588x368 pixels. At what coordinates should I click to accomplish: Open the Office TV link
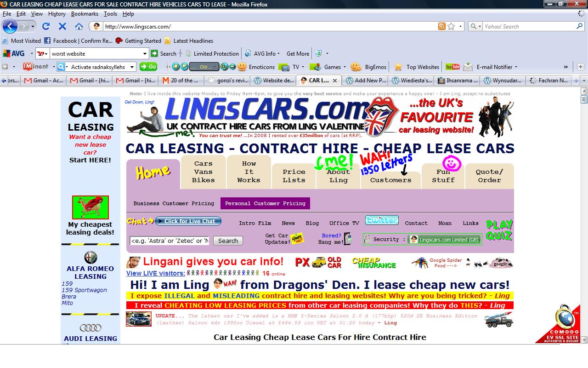pyautogui.click(x=344, y=223)
